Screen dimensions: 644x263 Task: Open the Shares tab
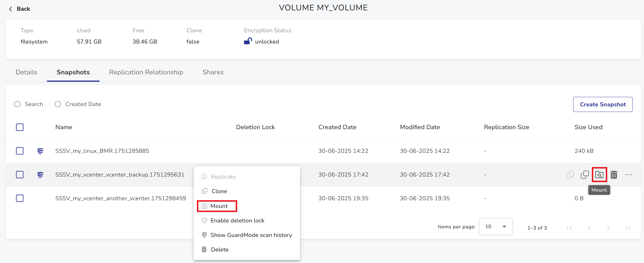pos(213,72)
